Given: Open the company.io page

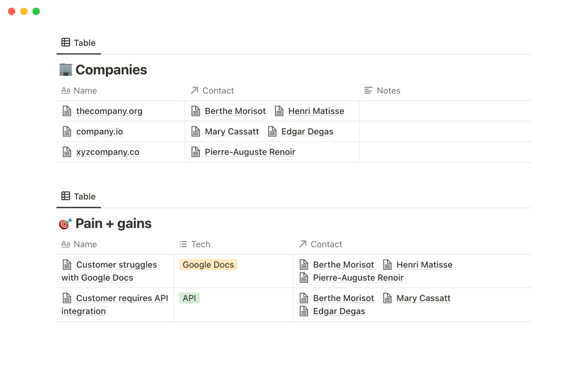Looking at the screenshot, I should click(x=99, y=132).
